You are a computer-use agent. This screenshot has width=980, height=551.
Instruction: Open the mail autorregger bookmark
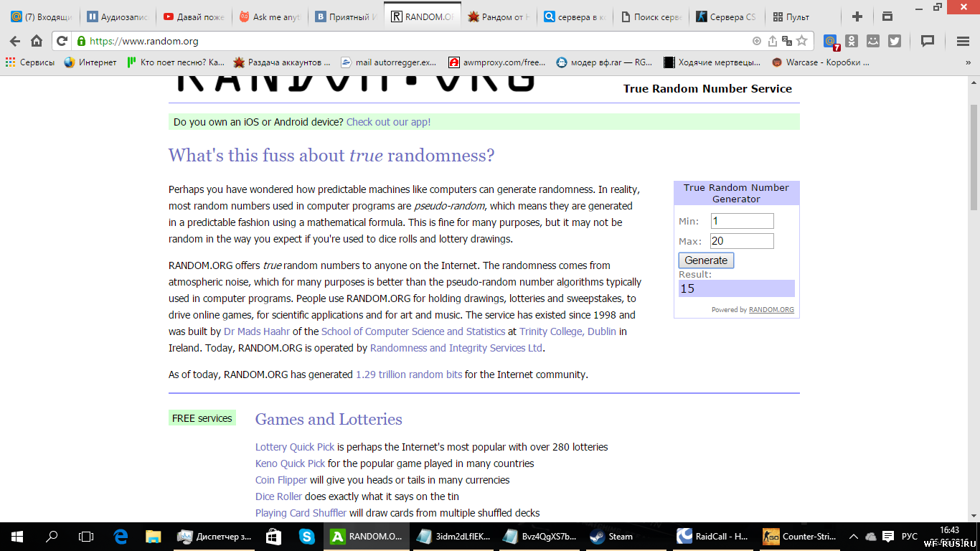[388, 62]
